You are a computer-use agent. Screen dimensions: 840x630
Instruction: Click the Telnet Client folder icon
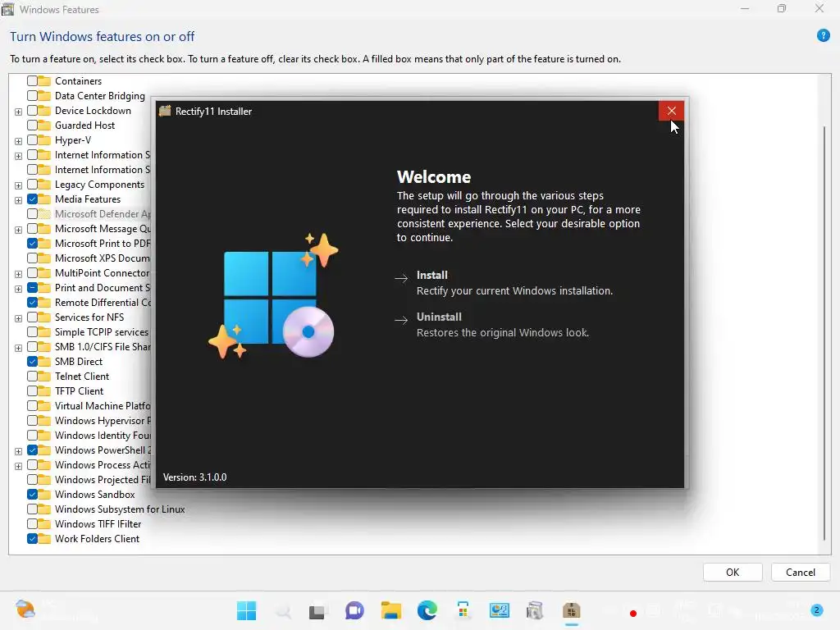44,376
